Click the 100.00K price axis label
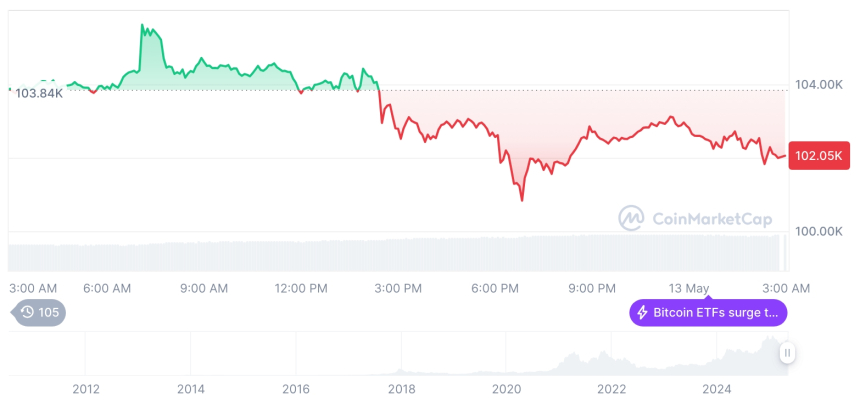This screenshot has width=860, height=401. pyautogui.click(x=817, y=231)
